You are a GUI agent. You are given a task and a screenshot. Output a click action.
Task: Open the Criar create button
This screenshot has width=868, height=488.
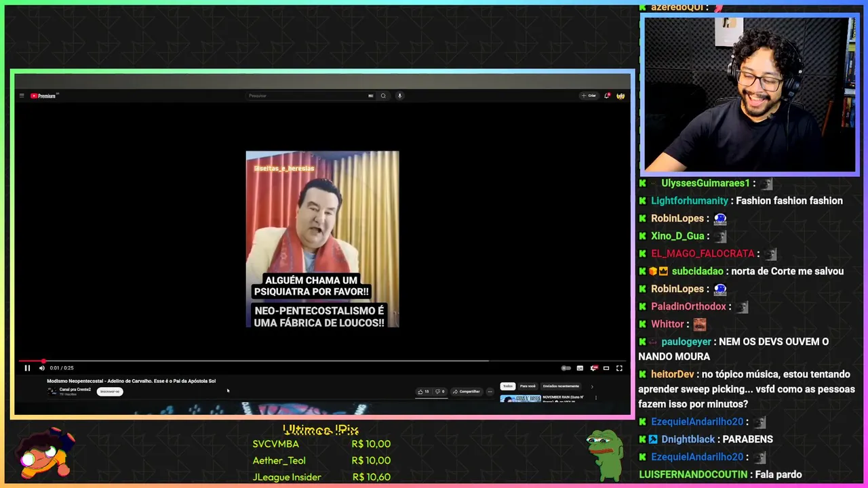(x=589, y=96)
